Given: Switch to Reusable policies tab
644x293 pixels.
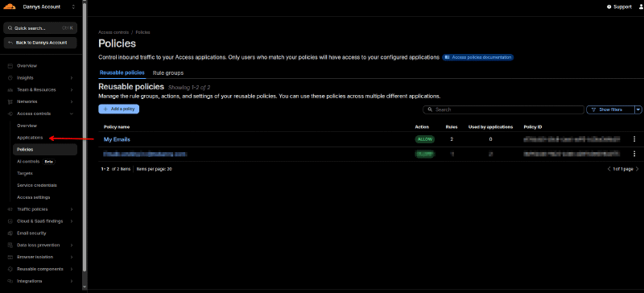Looking at the screenshot, I should point(122,72).
